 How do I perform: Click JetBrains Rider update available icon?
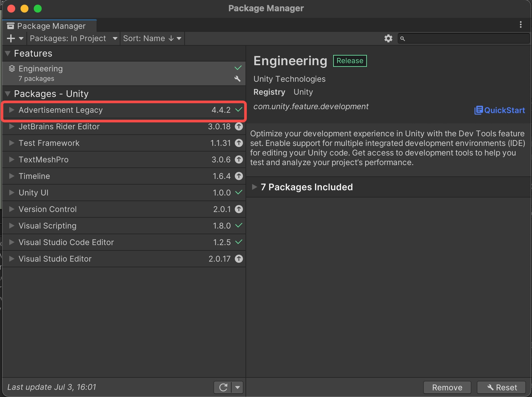239,126
